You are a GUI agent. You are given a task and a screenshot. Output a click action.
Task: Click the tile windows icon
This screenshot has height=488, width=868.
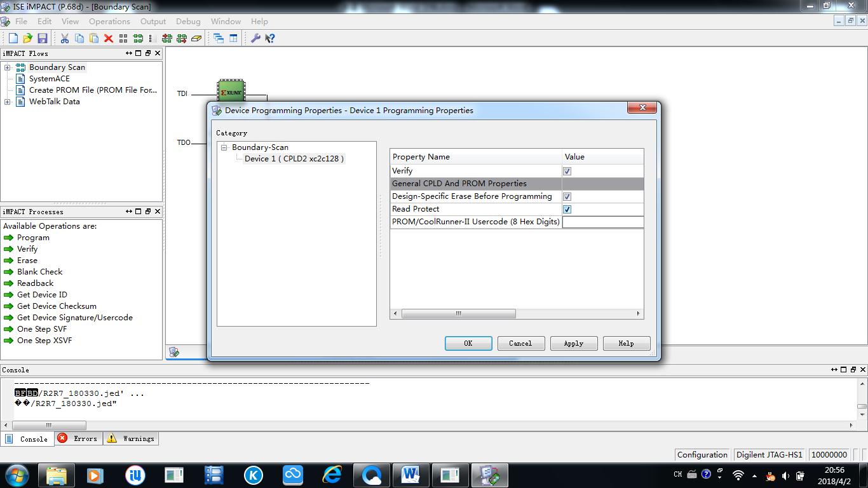(233, 38)
